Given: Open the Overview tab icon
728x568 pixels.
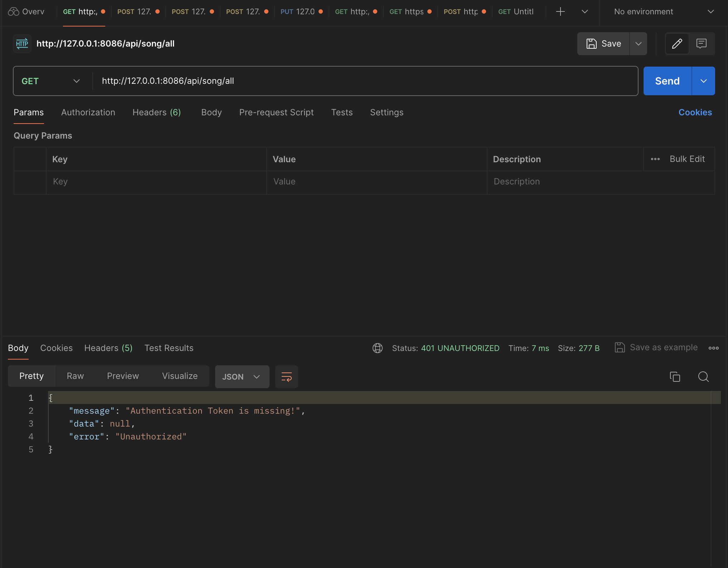Looking at the screenshot, I should (14, 12).
